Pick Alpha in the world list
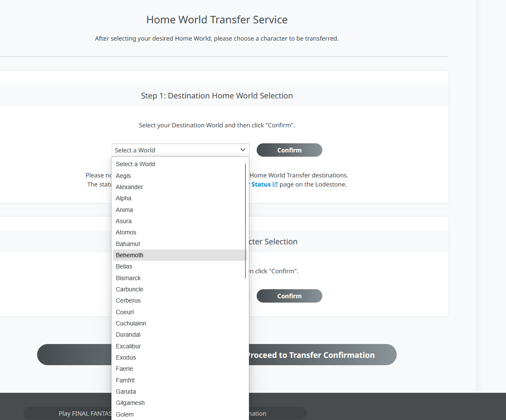Screen dimensions: 506x420 [180, 198]
